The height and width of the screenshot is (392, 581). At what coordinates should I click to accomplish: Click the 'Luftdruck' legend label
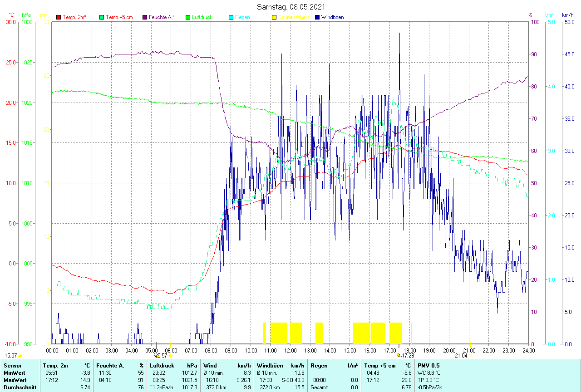202,17
